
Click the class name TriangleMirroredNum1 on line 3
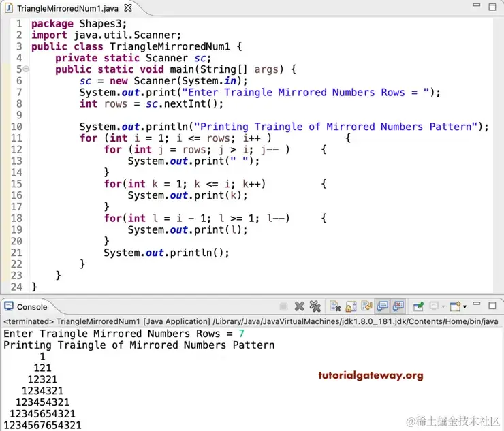tap(170, 46)
